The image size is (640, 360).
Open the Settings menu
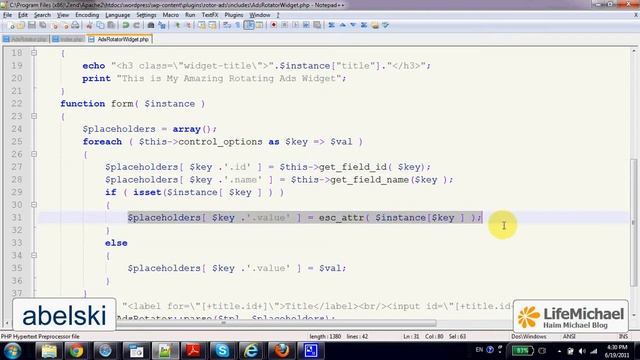coord(146,15)
